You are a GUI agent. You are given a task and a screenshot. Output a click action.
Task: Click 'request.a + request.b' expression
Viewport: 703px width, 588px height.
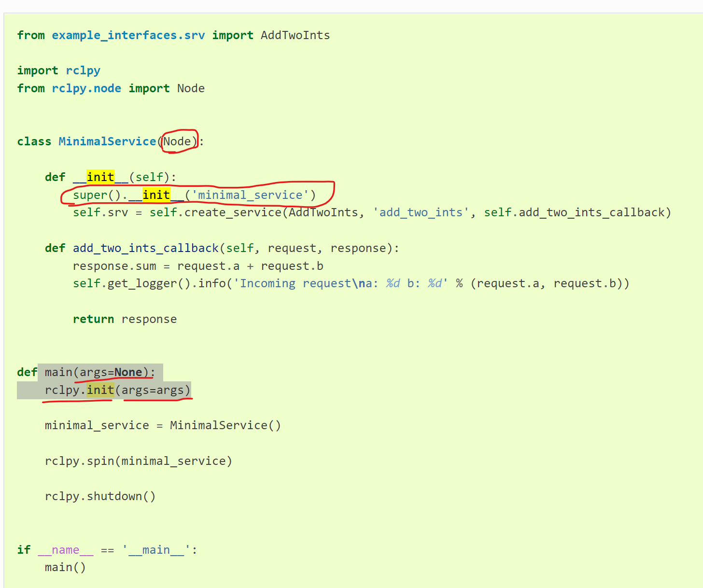[x=250, y=266]
